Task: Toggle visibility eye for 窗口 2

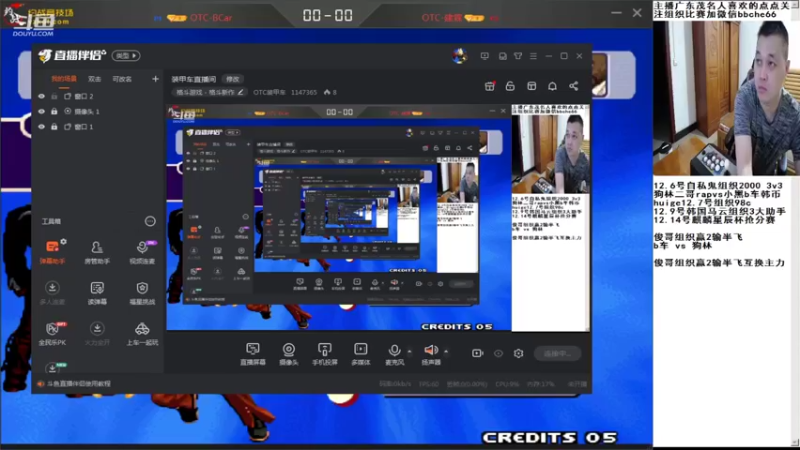Action: (41, 96)
